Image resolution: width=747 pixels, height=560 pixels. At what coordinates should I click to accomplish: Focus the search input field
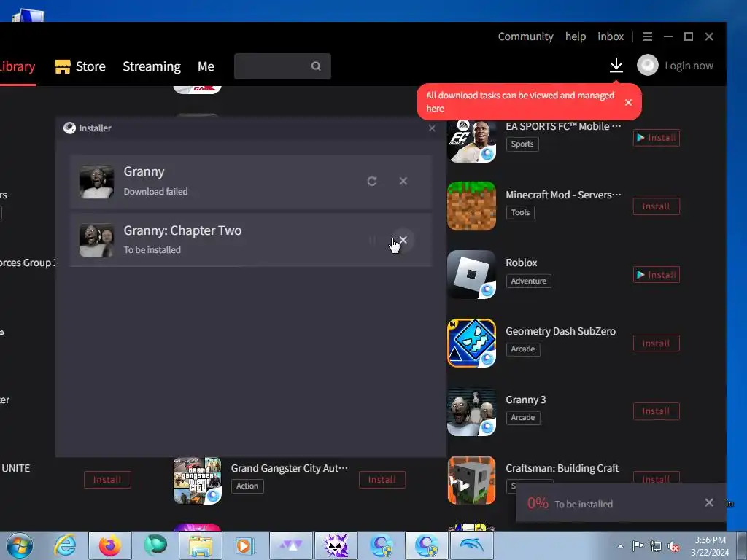pyautogui.click(x=282, y=66)
